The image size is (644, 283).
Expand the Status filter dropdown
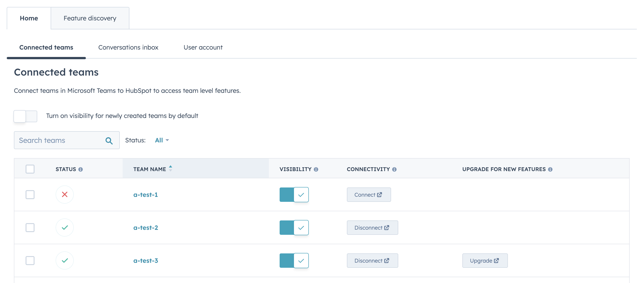tap(161, 140)
